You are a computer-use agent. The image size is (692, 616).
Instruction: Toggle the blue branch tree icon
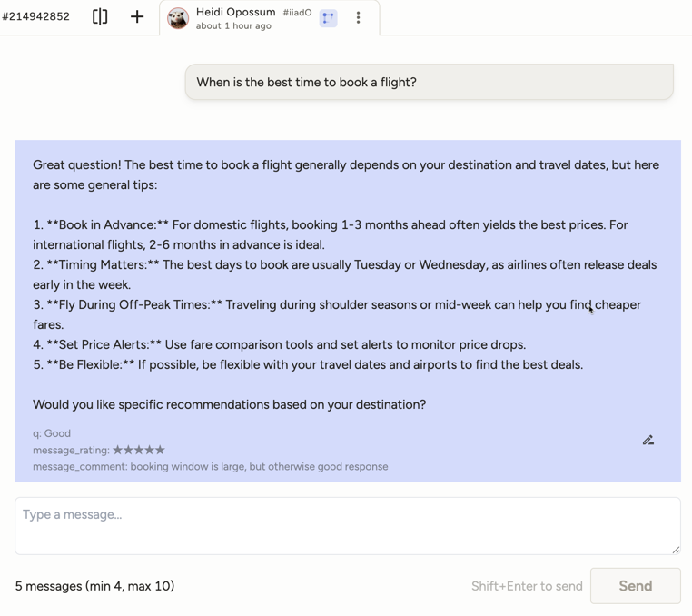(329, 18)
